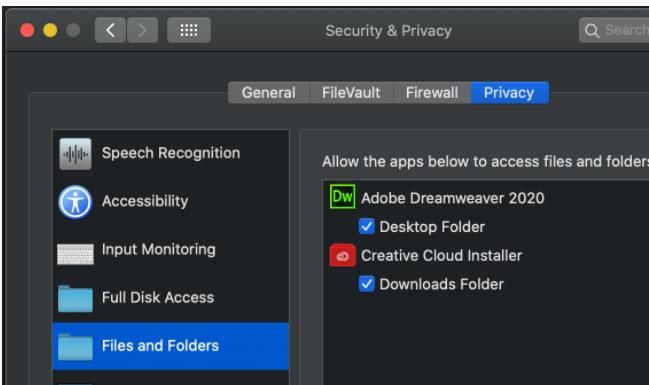Uncheck Downloads Folder for Creative Cloud Installer

367,284
